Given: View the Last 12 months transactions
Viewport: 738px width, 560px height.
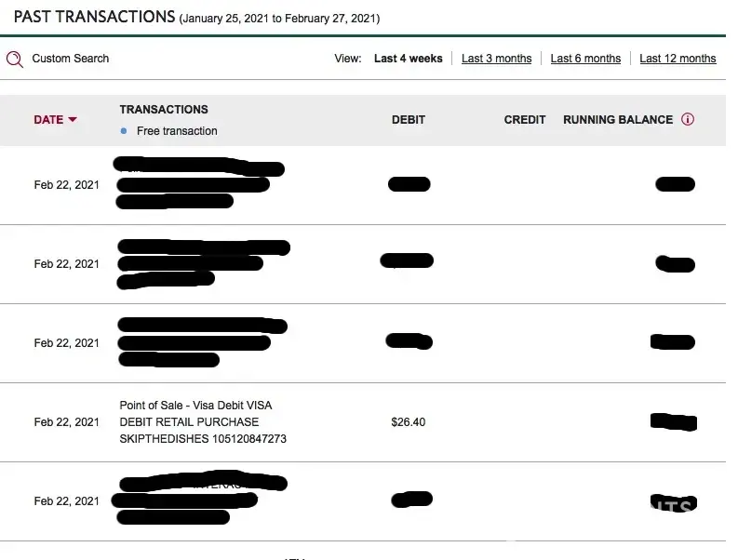Looking at the screenshot, I should pyautogui.click(x=678, y=59).
